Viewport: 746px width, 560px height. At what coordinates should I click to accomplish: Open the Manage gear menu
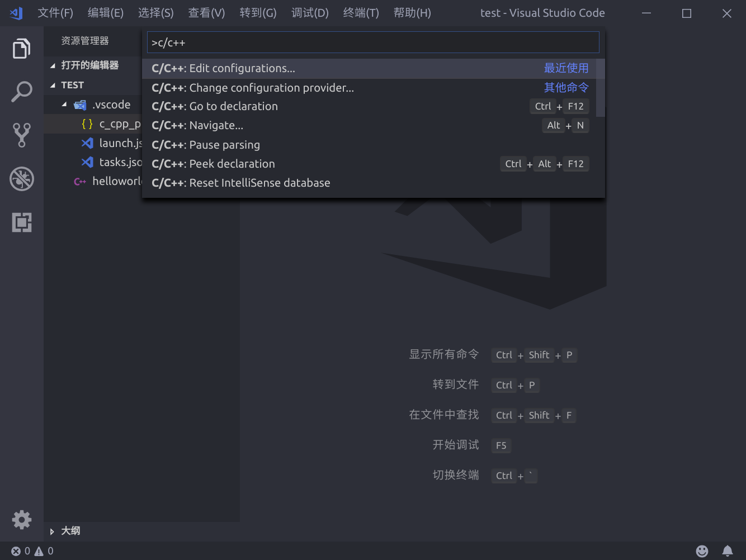[22, 520]
